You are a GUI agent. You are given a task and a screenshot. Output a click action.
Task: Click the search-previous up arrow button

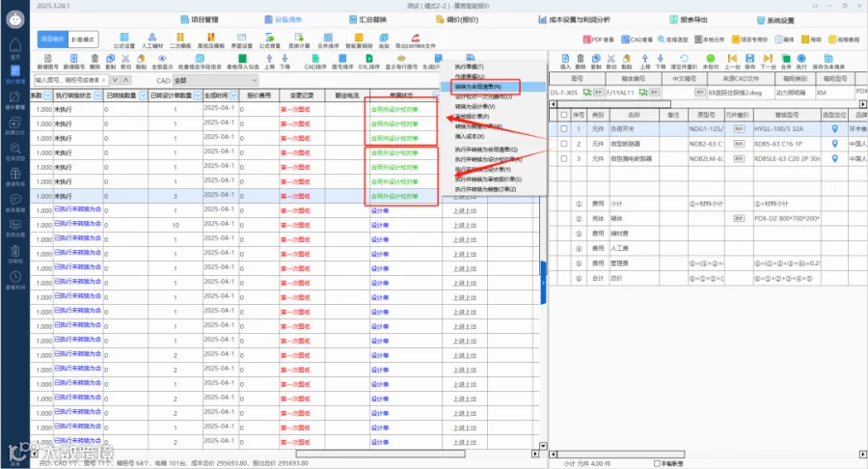pos(126,80)
